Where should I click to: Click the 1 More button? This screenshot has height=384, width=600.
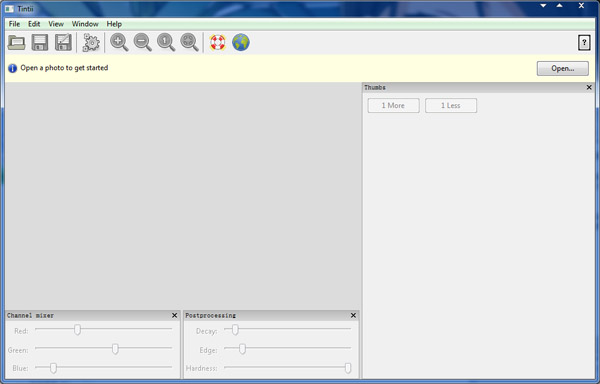[x=393, y=106]
